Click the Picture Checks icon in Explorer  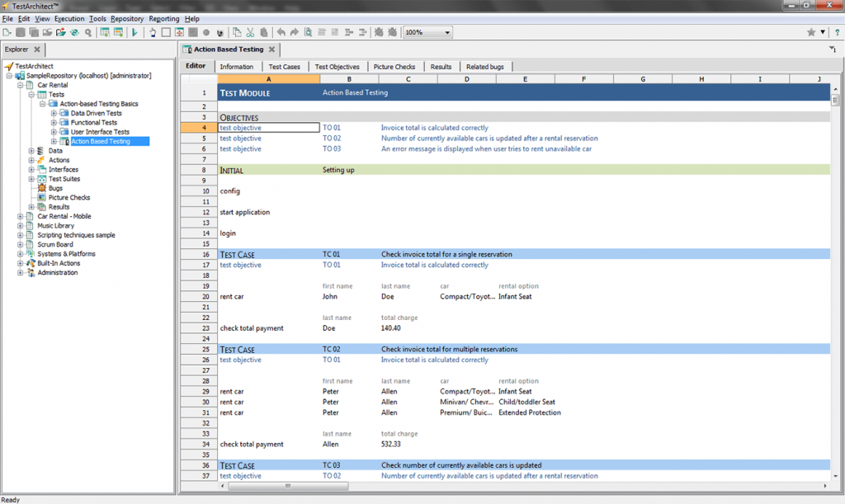pyautogui.click(x=41, y=198)
